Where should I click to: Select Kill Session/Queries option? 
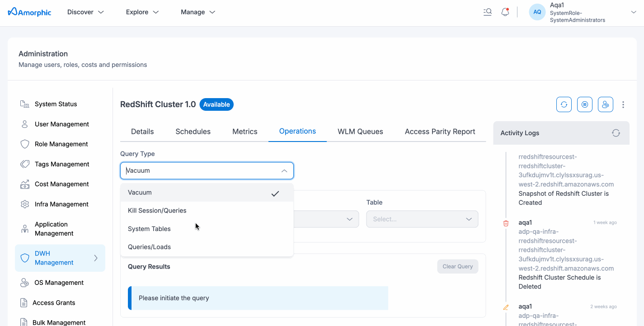(207, 211)
